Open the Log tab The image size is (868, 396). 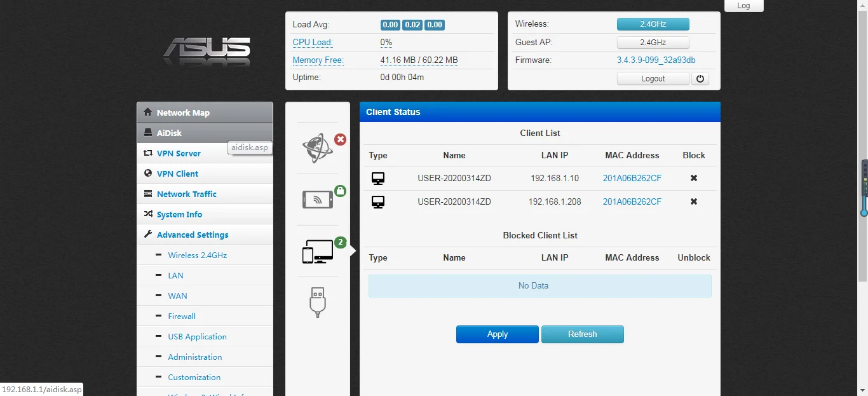[x=744, y=6]
